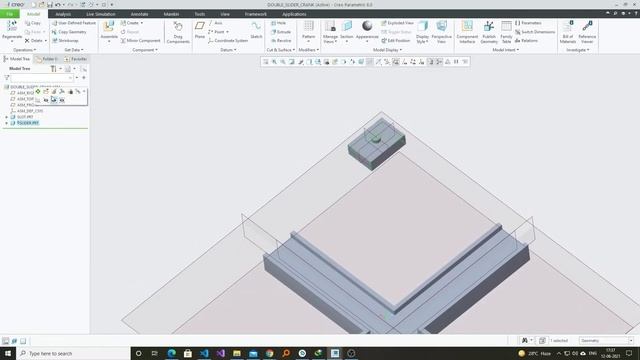
Task: Expand the Operations group dropdown
Action: coord(24,50)
